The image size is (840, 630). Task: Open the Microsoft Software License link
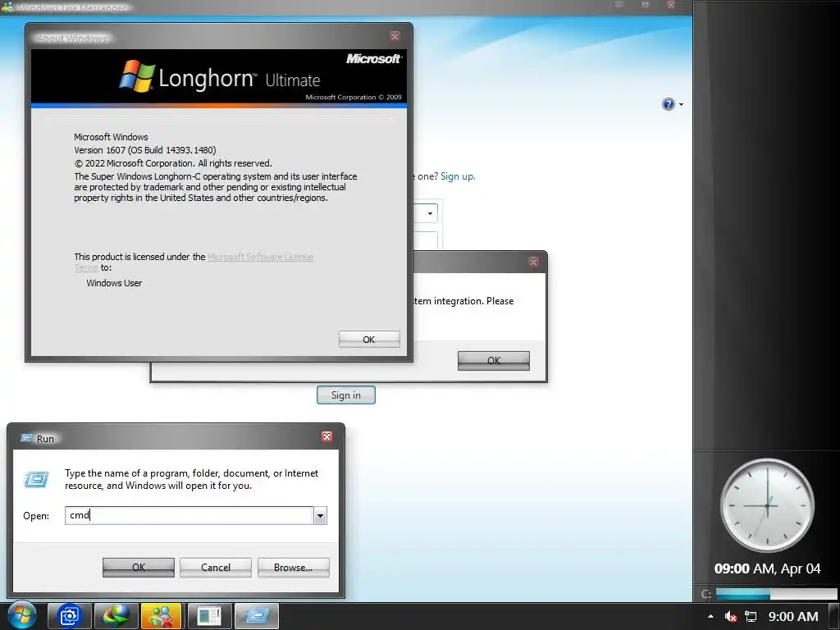pyautogui.click(x=260, y=257)
